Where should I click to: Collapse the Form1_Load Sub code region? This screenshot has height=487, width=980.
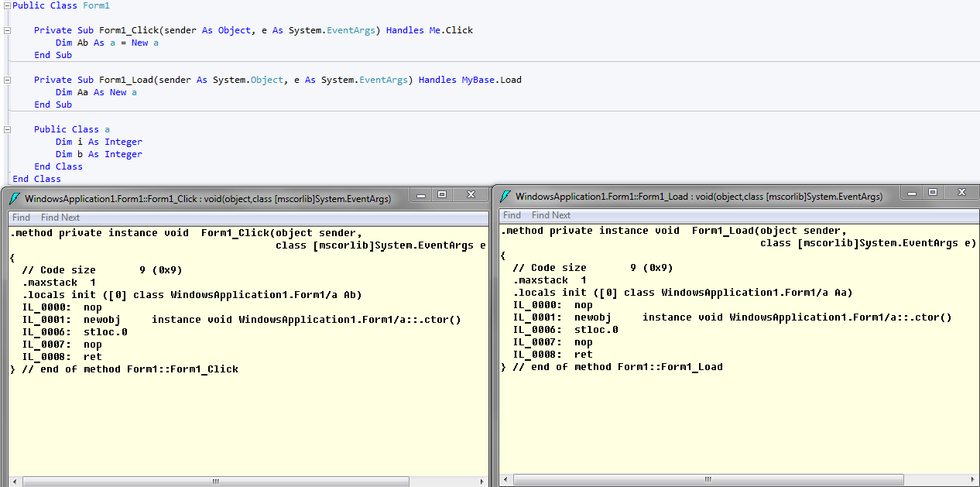[6, 80]
